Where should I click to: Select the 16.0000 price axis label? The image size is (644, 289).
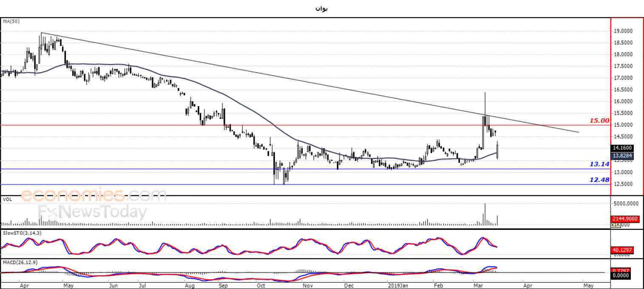tap(622, 101)
